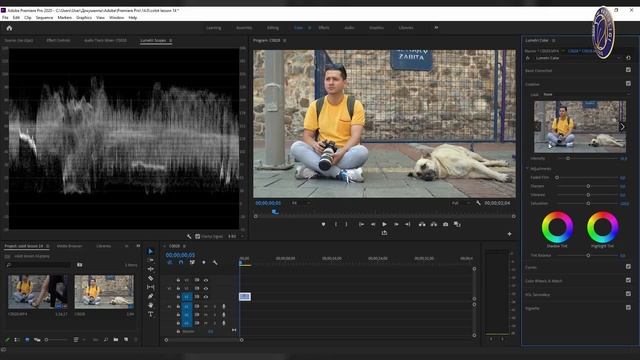Go to Out point in Program monitor
640x360 pixels.
tap(407, 224)
